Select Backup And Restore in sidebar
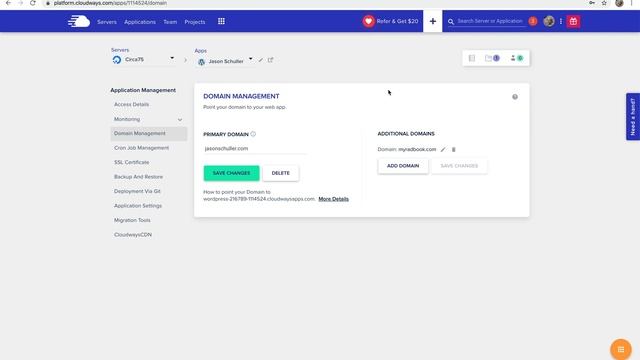 [138, 177]
